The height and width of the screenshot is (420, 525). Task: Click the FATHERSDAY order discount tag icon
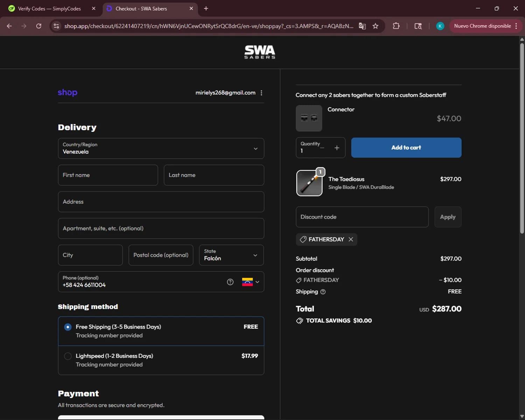coord(299,280)
